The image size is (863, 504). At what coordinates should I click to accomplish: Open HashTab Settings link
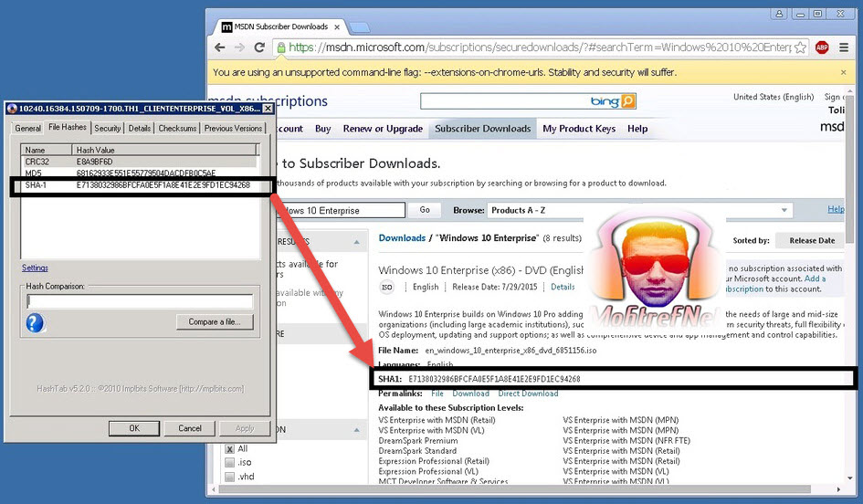click(35, 268)
